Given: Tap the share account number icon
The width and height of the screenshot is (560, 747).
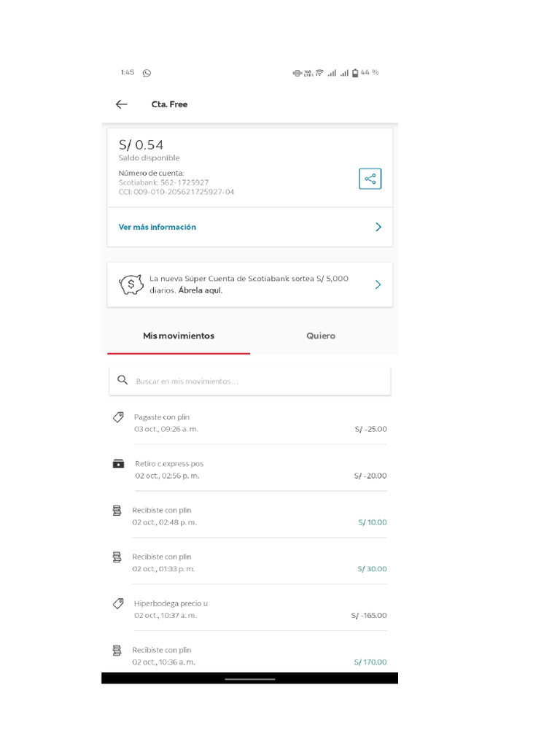Looking at the screenshot, I should 370,179.
